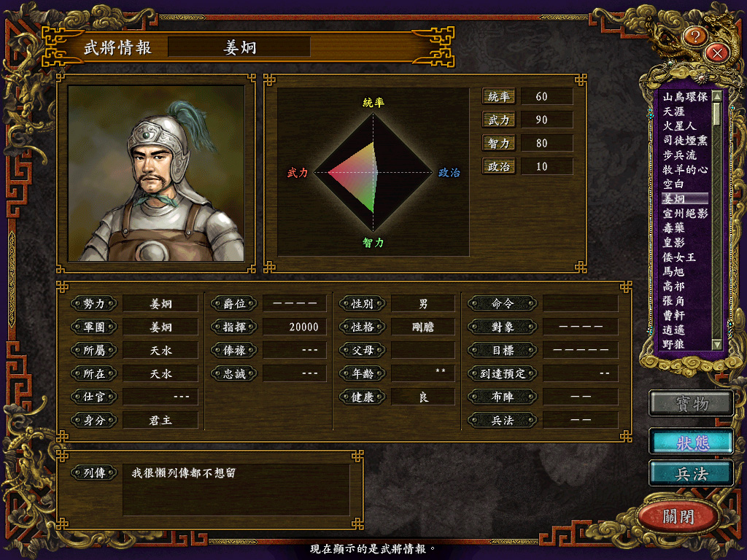Click the 關閉 close button
The image size is (747, 560).
[678, 516]
